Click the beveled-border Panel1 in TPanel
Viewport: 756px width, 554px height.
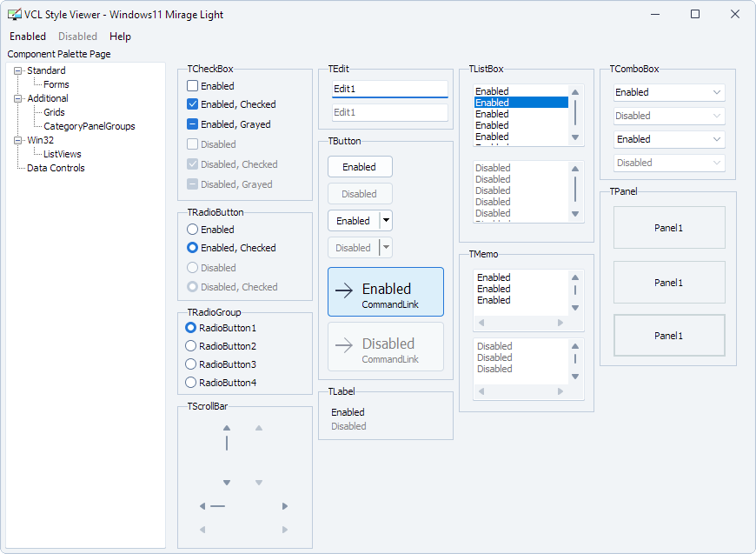tap(669, 336)
